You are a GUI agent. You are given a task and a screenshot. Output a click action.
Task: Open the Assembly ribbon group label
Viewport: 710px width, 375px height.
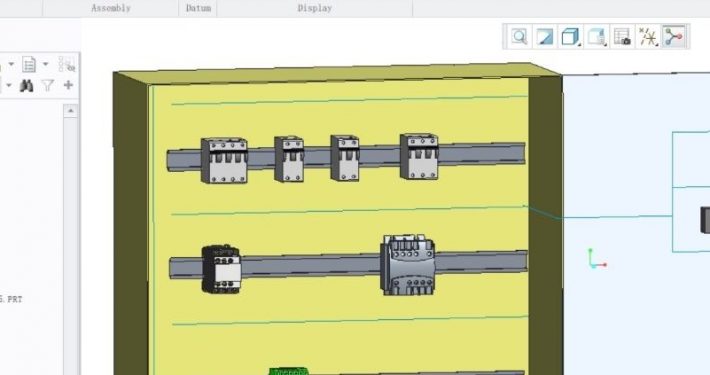click(111, 8)
